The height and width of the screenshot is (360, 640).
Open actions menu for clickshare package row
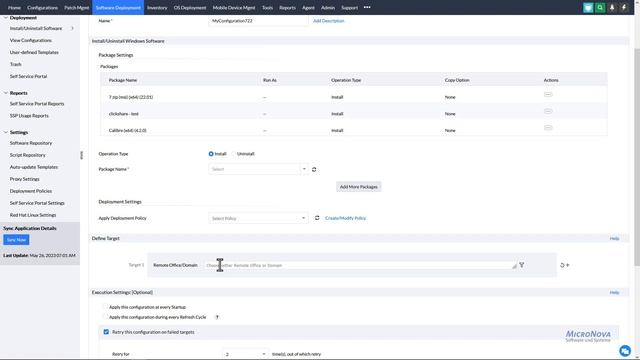pyautogui.click(x=548, y=111)
